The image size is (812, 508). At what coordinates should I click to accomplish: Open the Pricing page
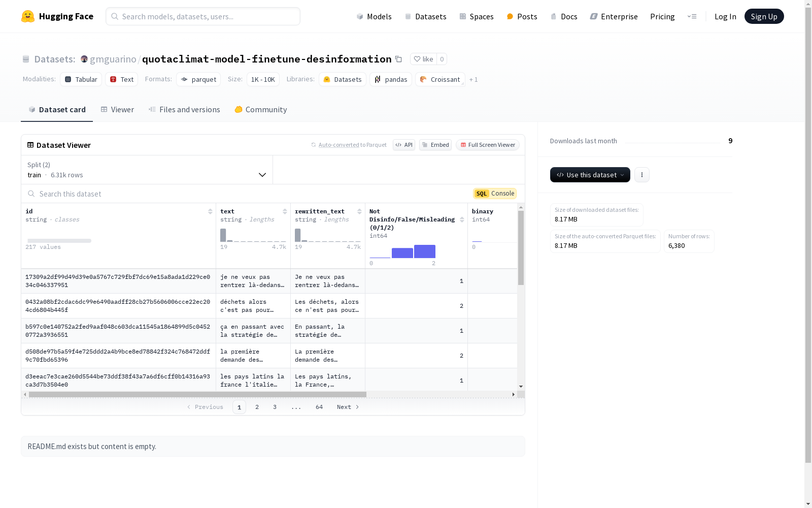coord(662,16)
